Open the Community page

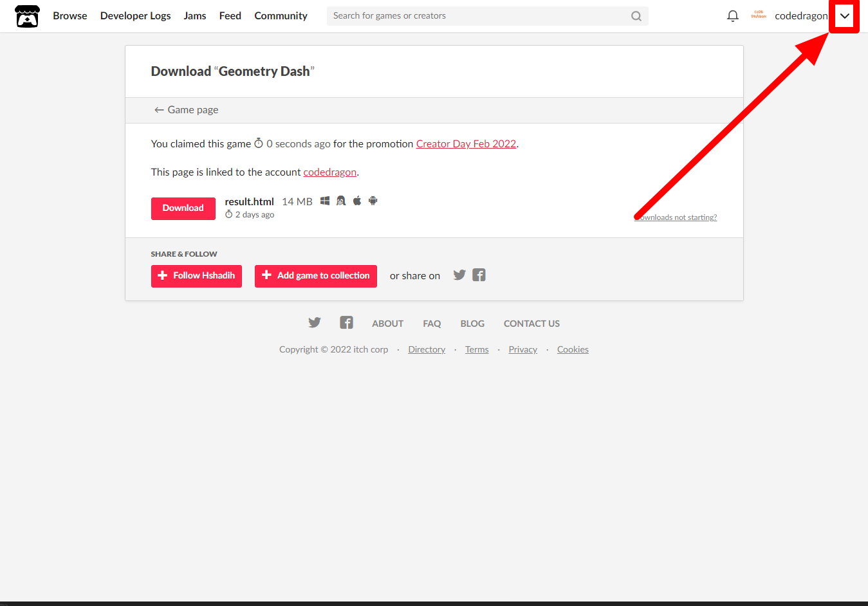(281, 16)
